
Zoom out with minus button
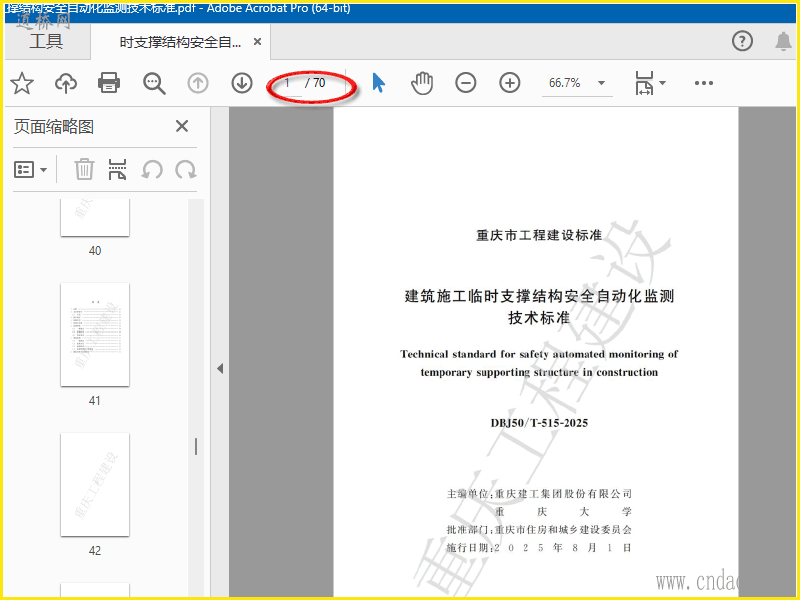pos(466,83)
